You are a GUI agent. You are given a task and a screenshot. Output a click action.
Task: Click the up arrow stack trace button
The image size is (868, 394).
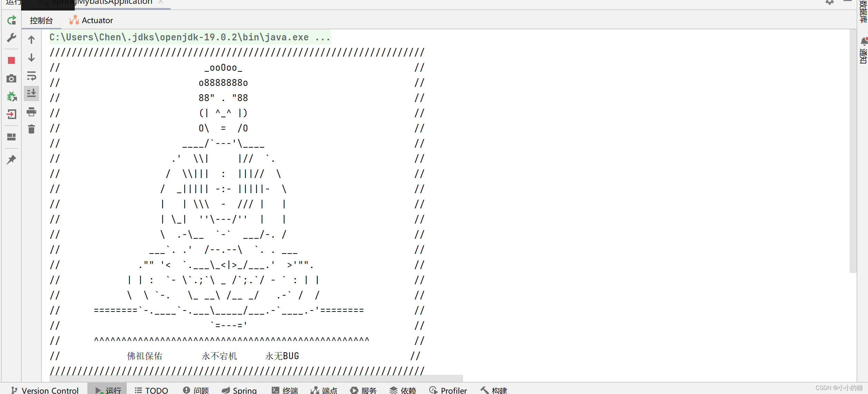point(31,40)
